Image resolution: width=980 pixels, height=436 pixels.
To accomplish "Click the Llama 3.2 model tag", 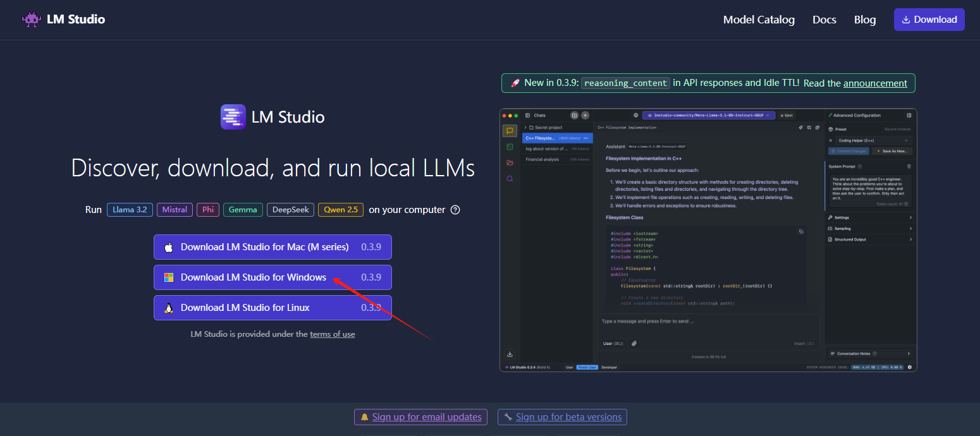I will [130, 210].
